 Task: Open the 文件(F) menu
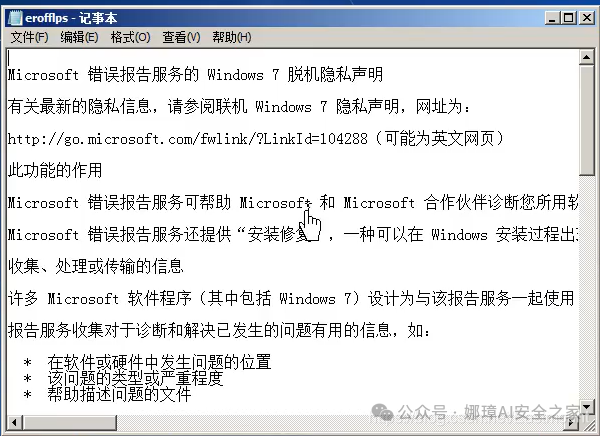[x=29, y=37]
